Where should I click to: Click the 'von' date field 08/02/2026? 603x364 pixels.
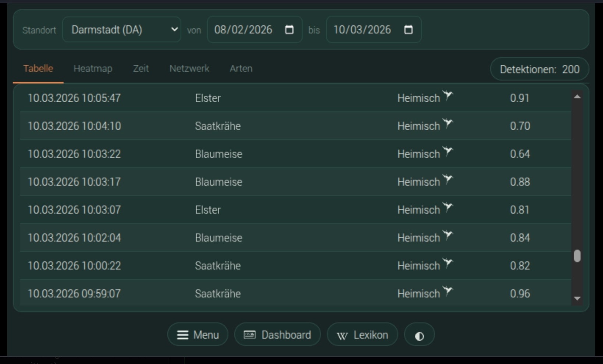coord(243,30)
